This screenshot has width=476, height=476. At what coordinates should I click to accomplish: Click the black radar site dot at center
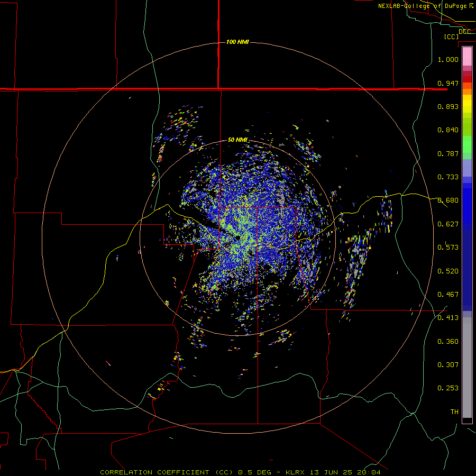tap(238, 238)
